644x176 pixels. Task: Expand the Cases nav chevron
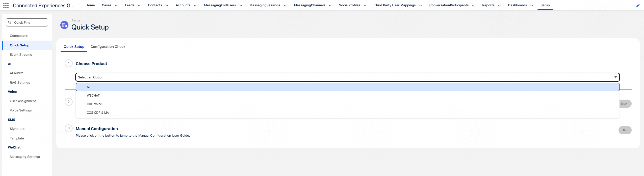point(116,5)
